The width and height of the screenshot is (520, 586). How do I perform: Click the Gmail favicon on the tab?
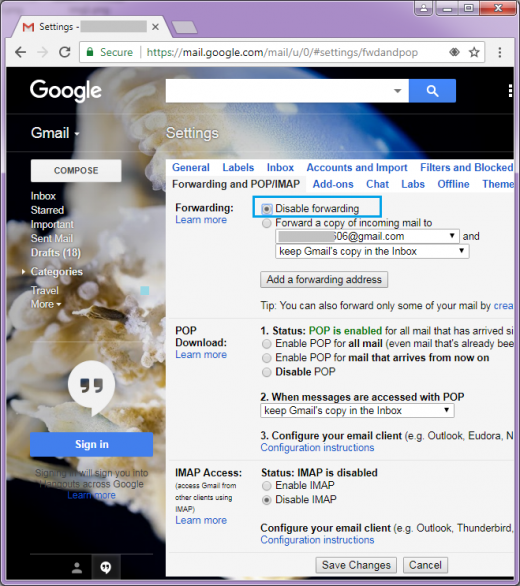pyautogui.click(x=28, y=27)
